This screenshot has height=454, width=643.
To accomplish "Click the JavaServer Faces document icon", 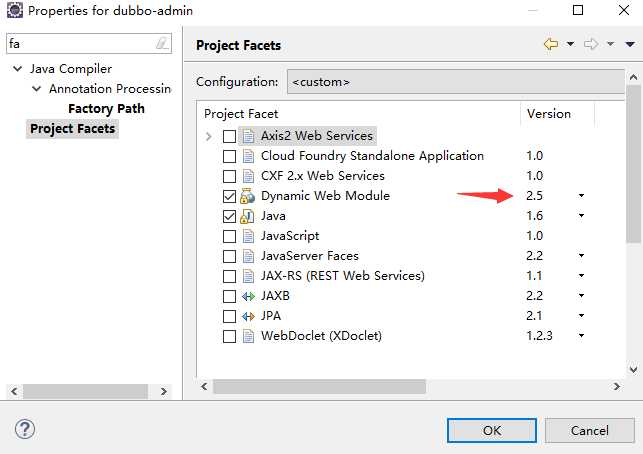I will (248, 256).
